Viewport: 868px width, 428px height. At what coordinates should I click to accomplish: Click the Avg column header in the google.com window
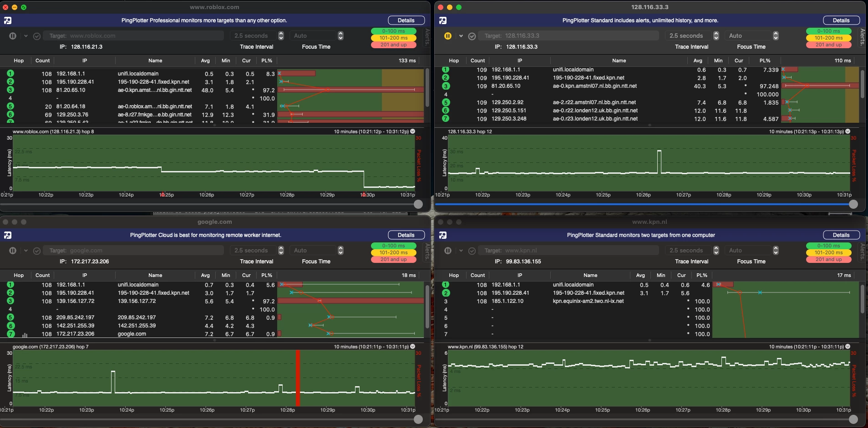point(205,275)
